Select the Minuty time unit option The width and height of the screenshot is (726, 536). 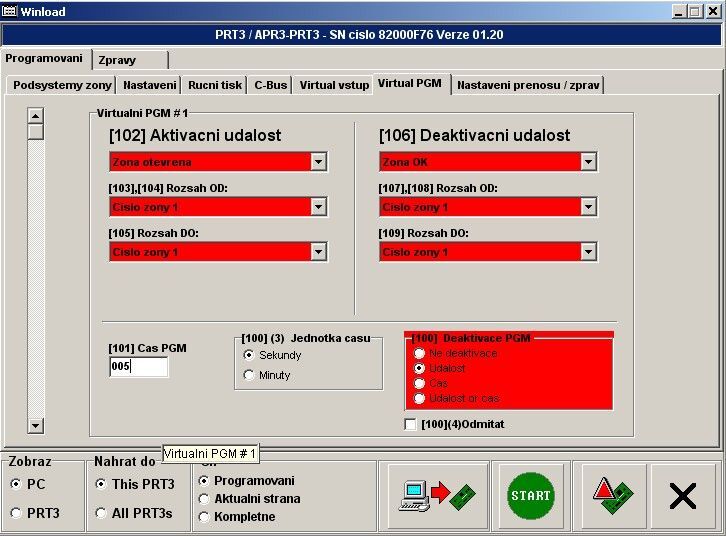(x=250, y=375)
